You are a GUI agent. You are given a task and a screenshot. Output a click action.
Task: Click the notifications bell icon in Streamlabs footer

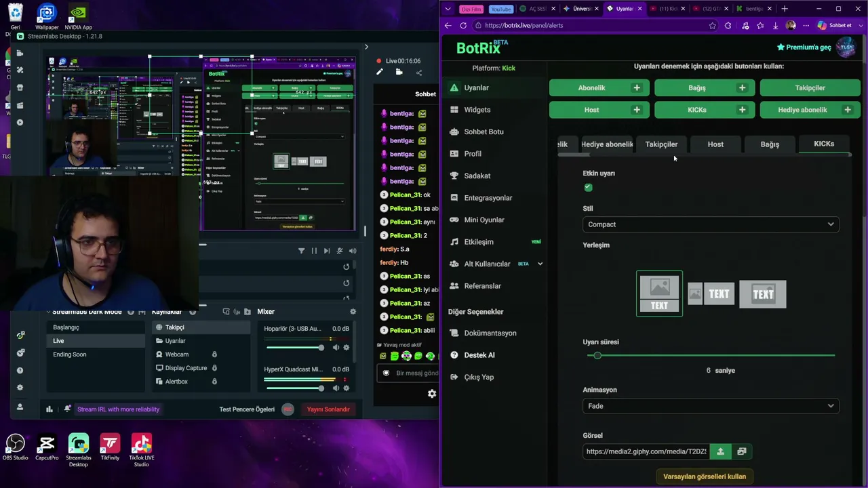click(67, 409)
